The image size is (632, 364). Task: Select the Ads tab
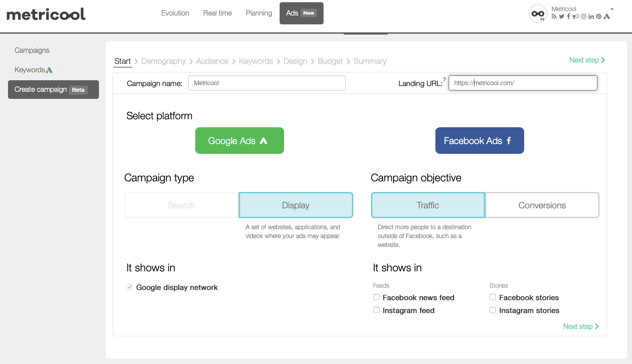click(x=301, y=13)
